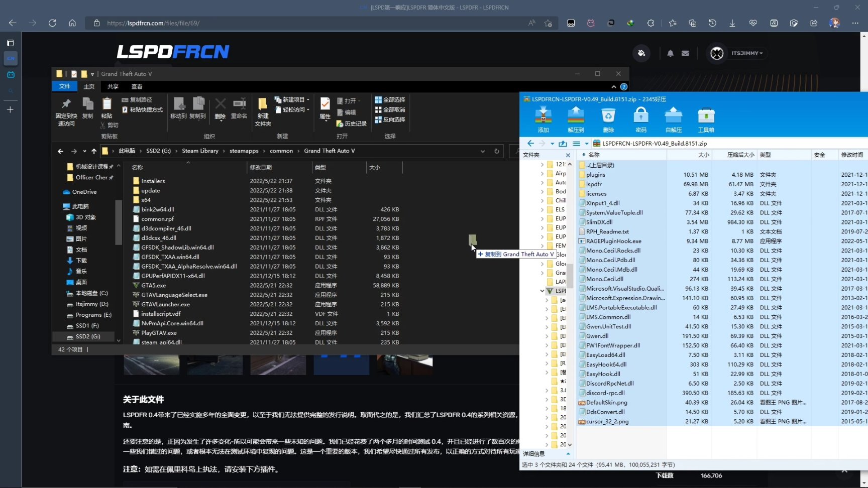Open Explorer address bar history dropdown

tap(483, 151)
